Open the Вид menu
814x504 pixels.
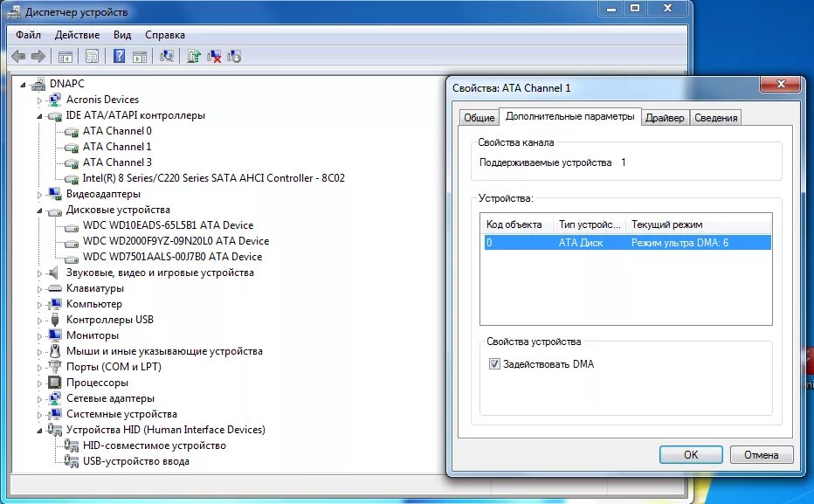[x=122, y=35]
